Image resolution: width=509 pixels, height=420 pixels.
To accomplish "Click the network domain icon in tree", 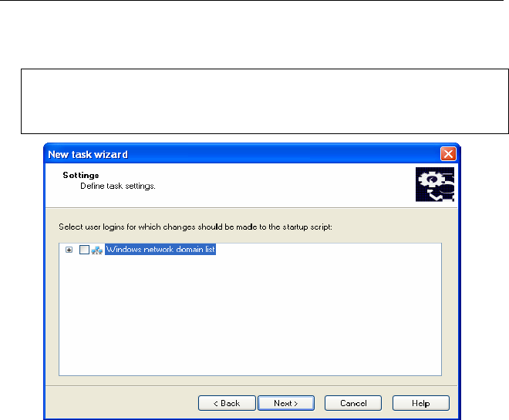I will pos(96,250).
